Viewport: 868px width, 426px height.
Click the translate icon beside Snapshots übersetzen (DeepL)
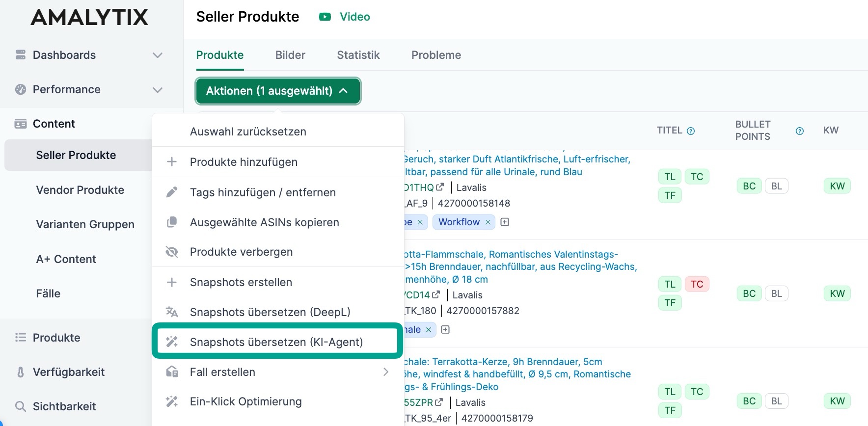[172, 312]
